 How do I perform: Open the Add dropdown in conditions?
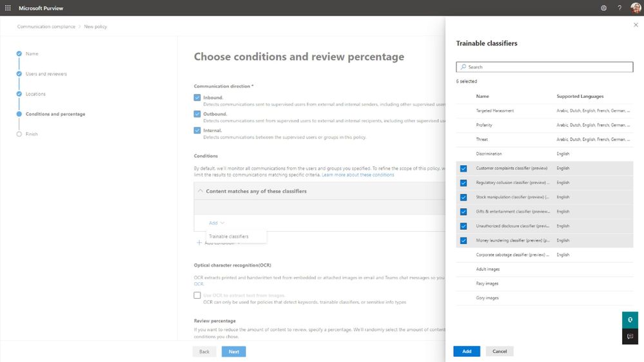(217, 223)
